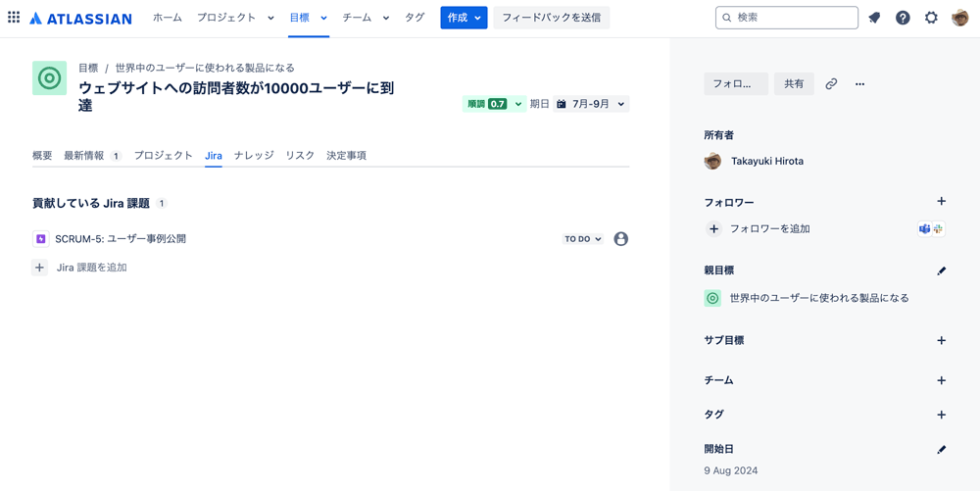Edit 親目標 with the pencil icon
Image resolution: width=980 pixels, height=491 pixels.
click(942, 270)
